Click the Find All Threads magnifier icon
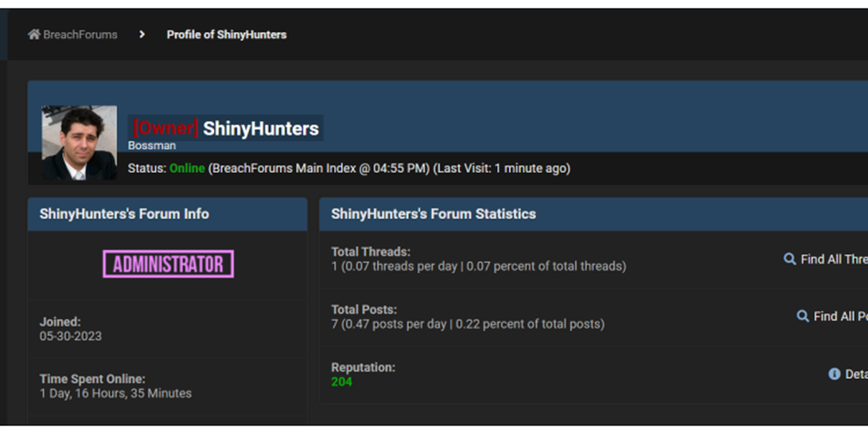 click(x=790, y=259)
